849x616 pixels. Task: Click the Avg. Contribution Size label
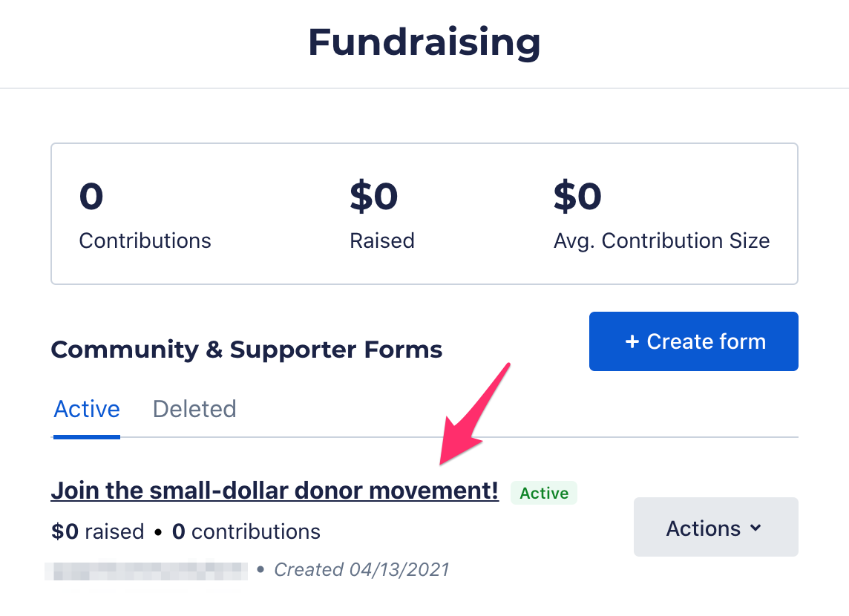tap(661, 240)
